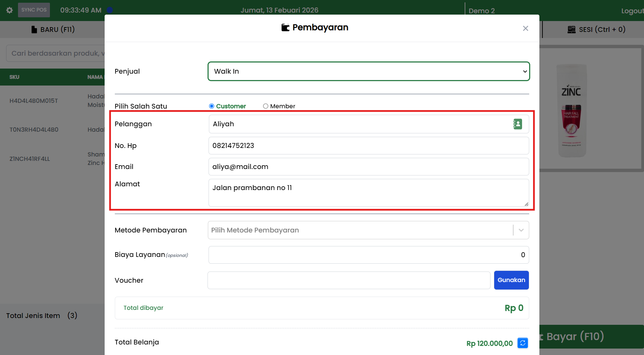
Task: Open the Metode Pembayaran dropdown
Action: 360,230
